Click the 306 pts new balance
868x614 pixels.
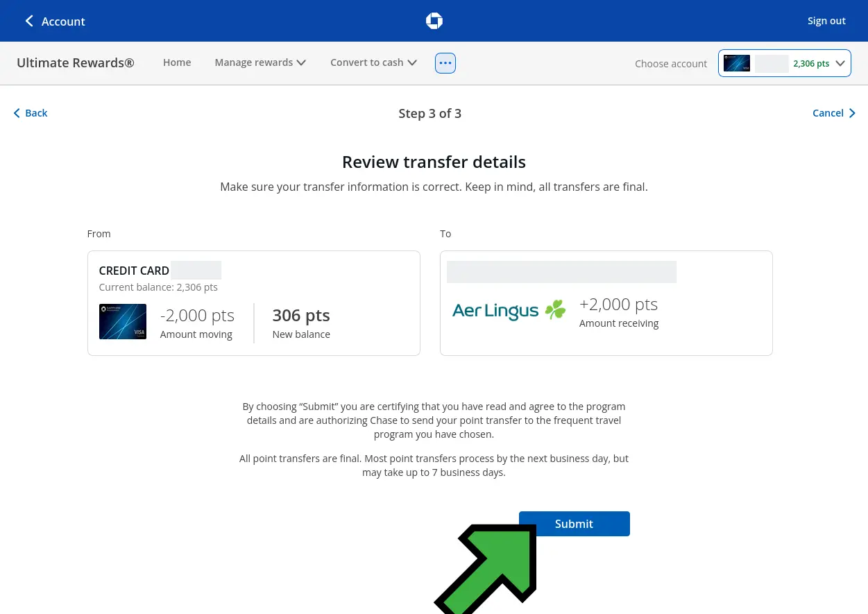(x=301, y=316)
